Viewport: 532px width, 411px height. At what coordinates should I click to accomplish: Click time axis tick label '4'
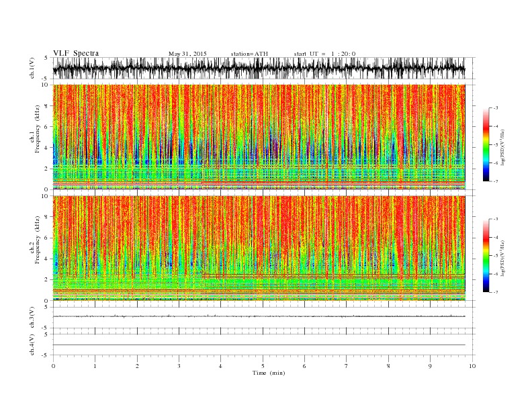pyautogui.click(x=220, y=366)
